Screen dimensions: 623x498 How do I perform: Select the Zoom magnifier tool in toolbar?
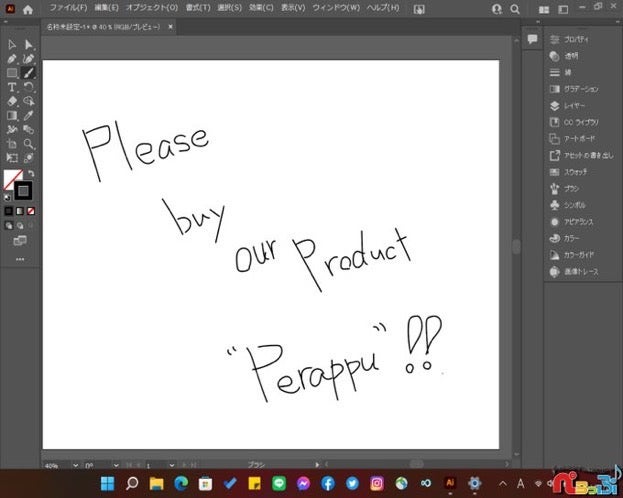[29, 144]
